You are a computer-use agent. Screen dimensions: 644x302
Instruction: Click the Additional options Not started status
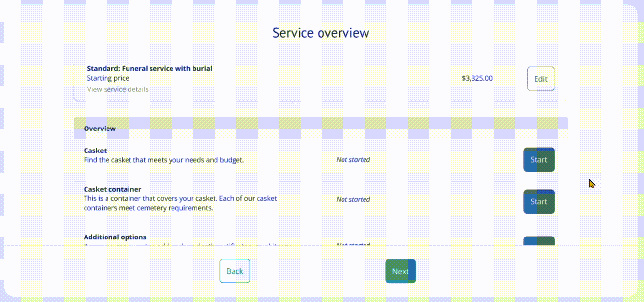click(x=353, y=244)
